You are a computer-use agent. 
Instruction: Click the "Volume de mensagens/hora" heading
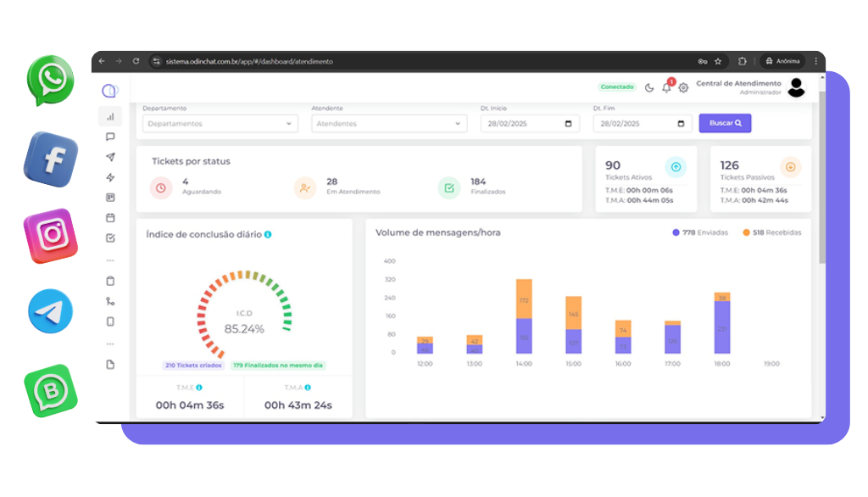tap(438, 232)
